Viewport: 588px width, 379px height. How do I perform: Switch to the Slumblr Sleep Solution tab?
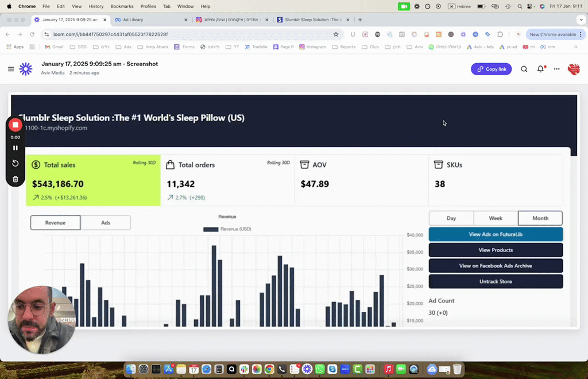[x=312, y=20]
